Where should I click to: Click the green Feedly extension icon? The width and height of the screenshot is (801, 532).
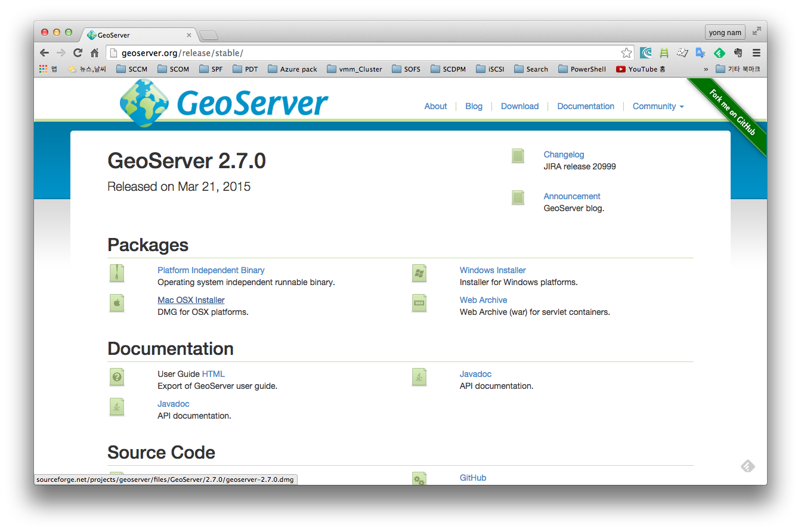click(x=719, y=52)
